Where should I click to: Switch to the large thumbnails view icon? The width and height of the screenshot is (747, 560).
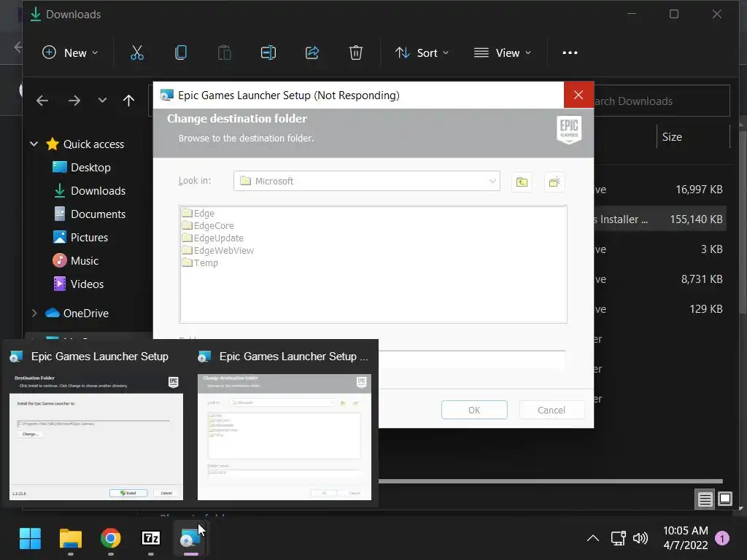pos(725,499)
